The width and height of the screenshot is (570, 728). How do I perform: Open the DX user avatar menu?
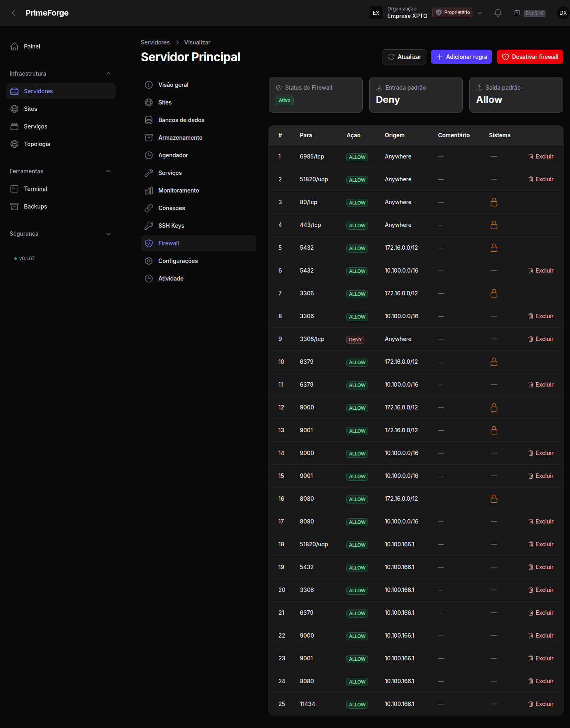coord(563,13)
